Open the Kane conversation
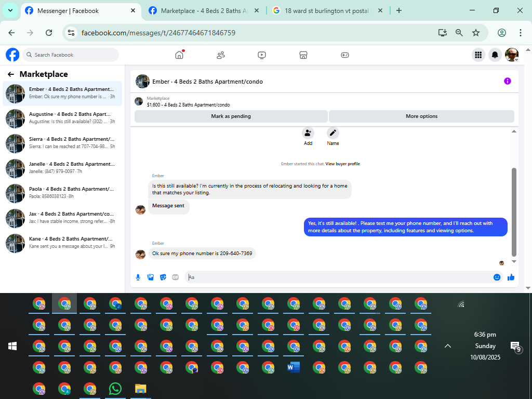 [x=62, y=243]
